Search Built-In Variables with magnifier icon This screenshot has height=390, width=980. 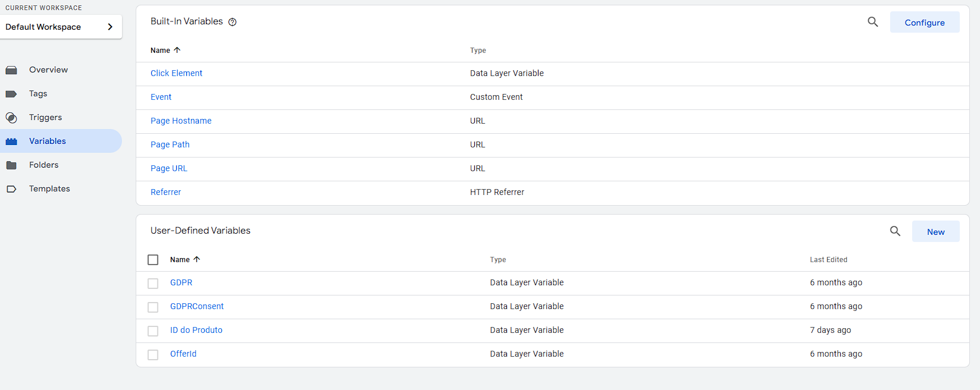click(x=872, y=22)
